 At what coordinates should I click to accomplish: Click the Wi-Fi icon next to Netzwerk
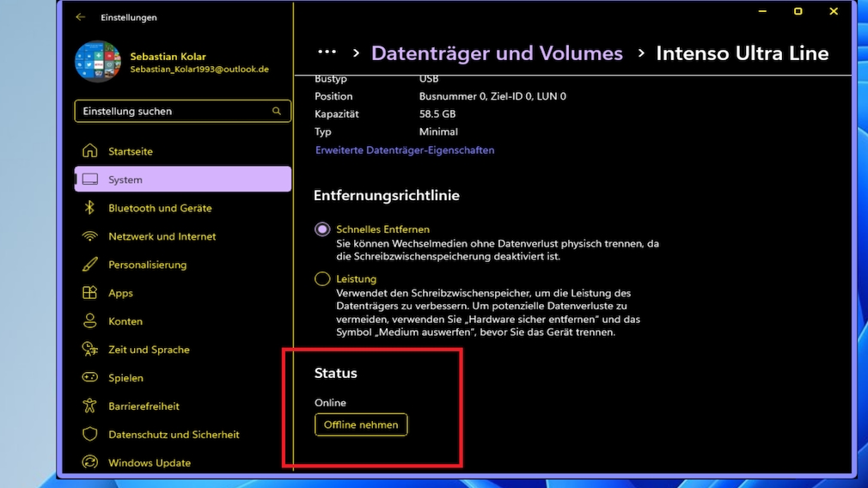tap(89, 236)
